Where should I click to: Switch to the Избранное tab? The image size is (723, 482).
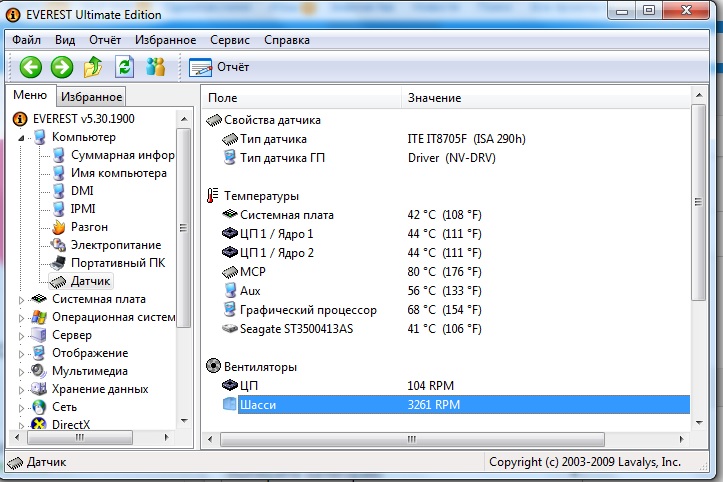coord(91,97)
